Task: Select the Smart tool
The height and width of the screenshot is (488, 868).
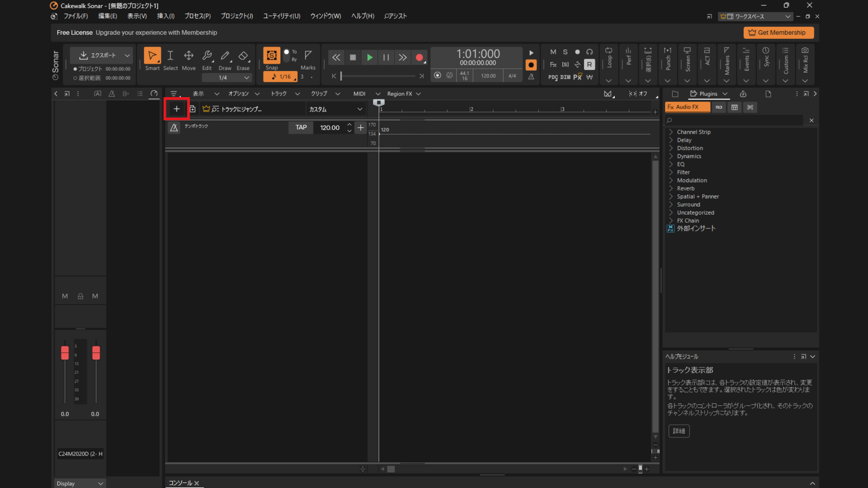Action: [x=152, y=56]
